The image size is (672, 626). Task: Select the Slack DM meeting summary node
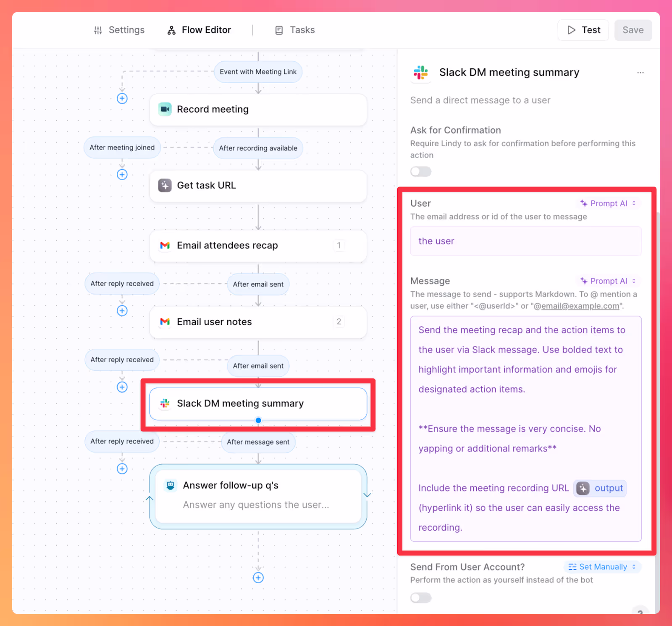(x=258, y=404)
